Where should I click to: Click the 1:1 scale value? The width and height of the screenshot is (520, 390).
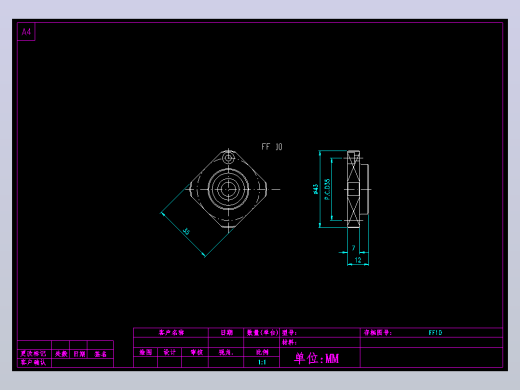262,362
